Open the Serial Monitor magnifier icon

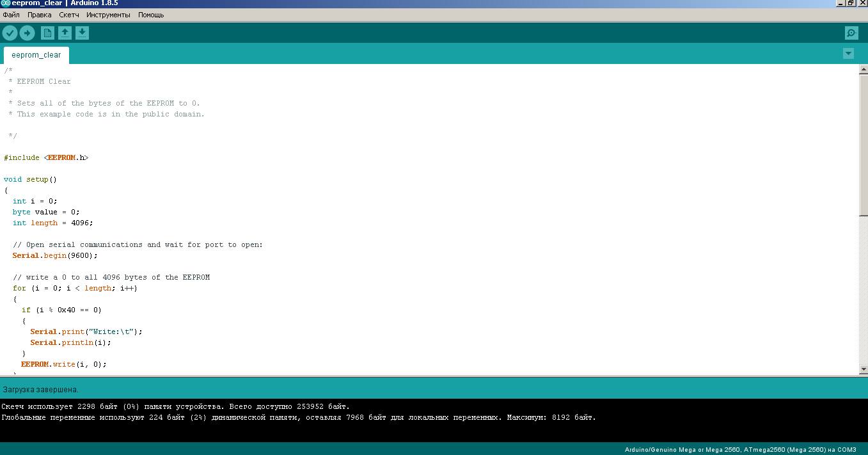[x=851, y=33]
